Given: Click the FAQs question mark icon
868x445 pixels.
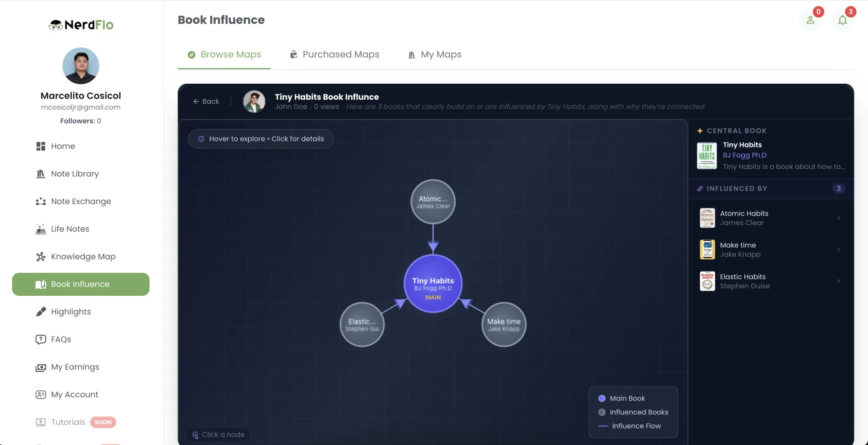Looking at the screenshot, I should tap(41, 340).
